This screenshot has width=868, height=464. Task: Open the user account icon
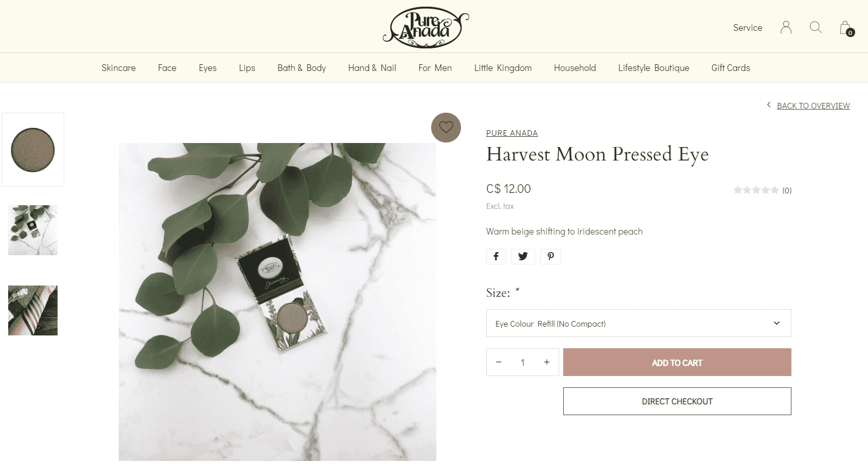pyautogui.click(x=786, y=27)
